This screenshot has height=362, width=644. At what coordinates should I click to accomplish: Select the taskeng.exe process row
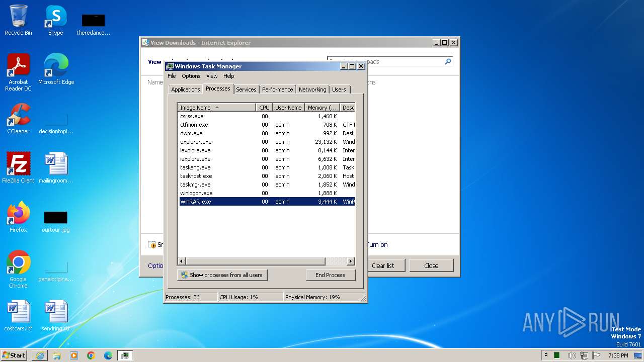(x=267, y=167)
